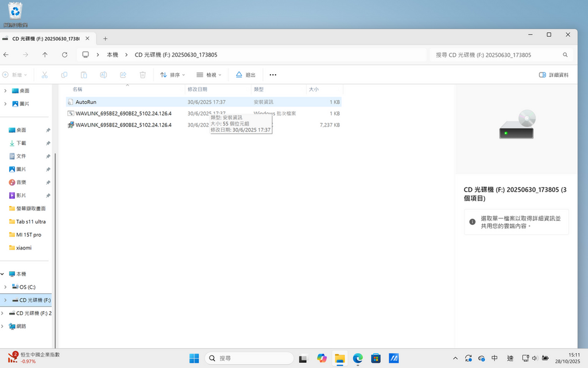Click the Paste icon in the toolbar
588x368 pixels.
(x=84, y=75)
